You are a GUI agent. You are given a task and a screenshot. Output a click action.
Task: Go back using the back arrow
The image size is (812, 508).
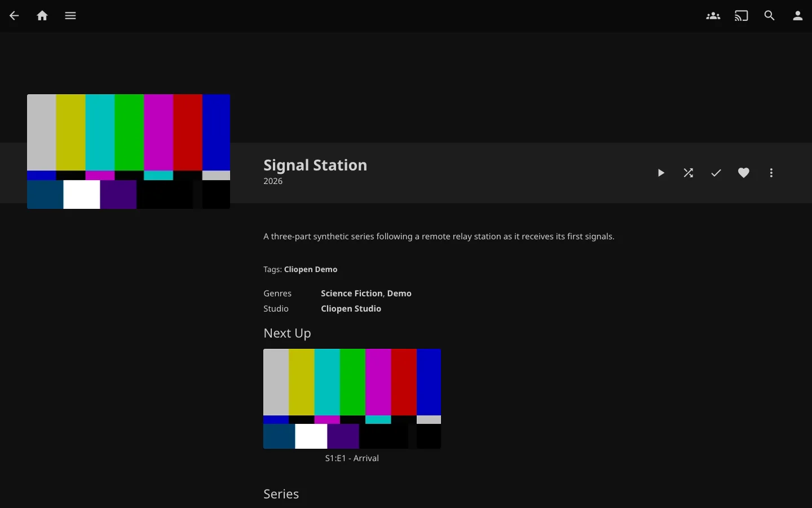point(14,16)
